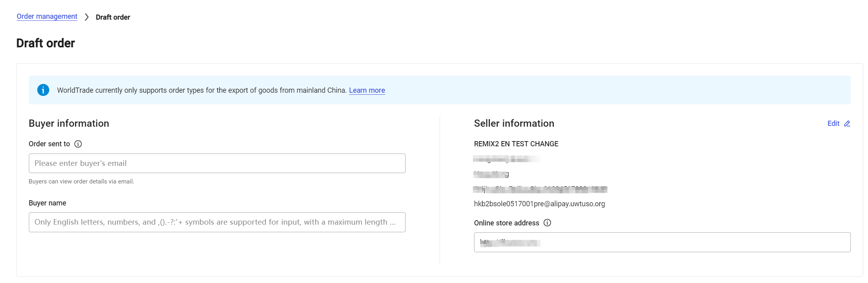868x283 pixels.
Task: Click the info icon beside Online store address
Action: pos(547,223)
